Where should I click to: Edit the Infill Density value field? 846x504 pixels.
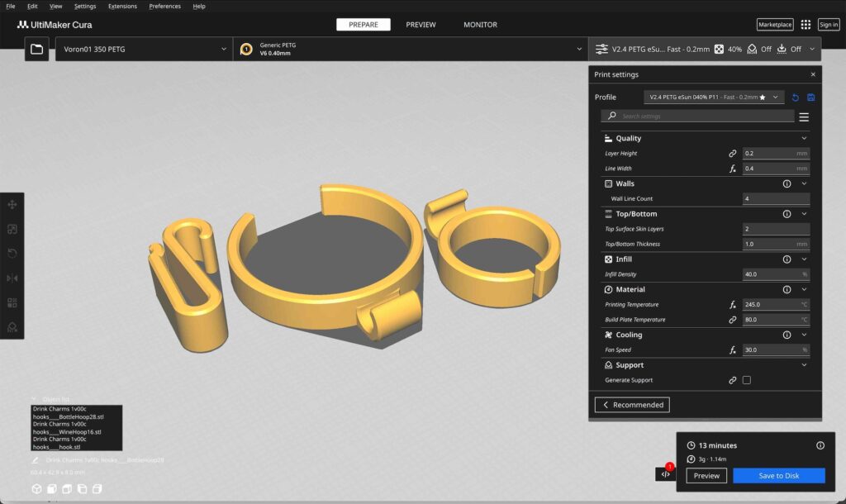(776, 274)
